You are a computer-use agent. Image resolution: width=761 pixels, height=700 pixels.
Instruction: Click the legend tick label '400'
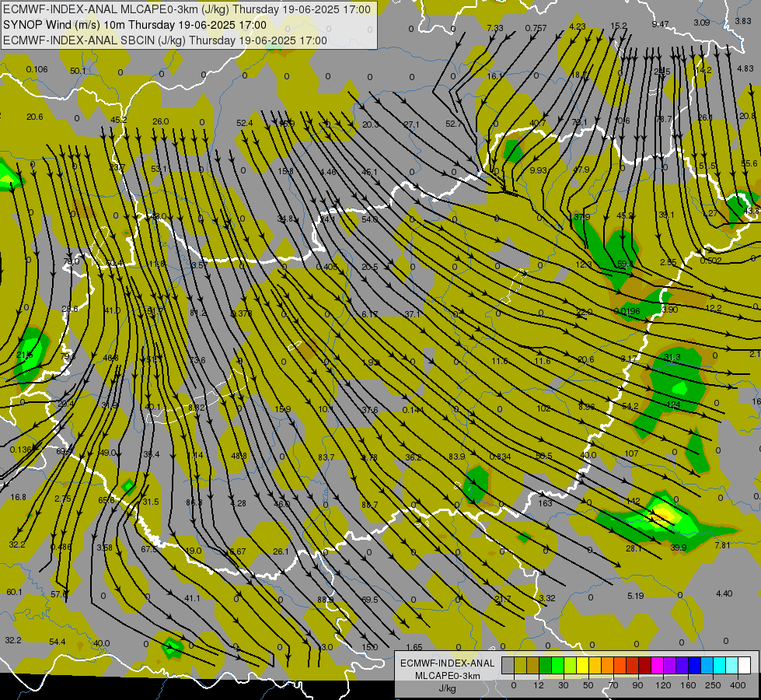point(738,685)
